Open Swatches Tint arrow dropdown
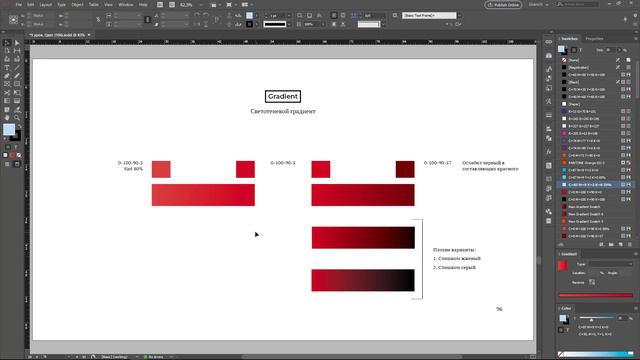The height and width of the screenshot is (360, 640). pos(619,50)
